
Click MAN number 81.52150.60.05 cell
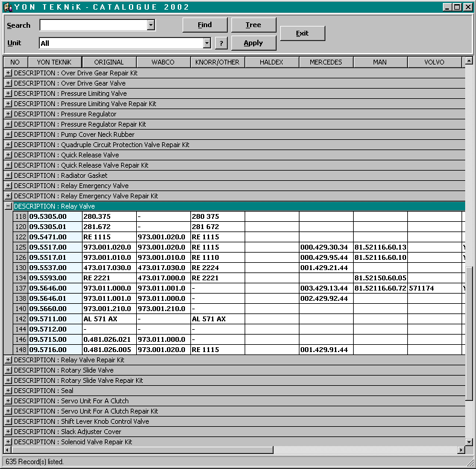[380, 278]
